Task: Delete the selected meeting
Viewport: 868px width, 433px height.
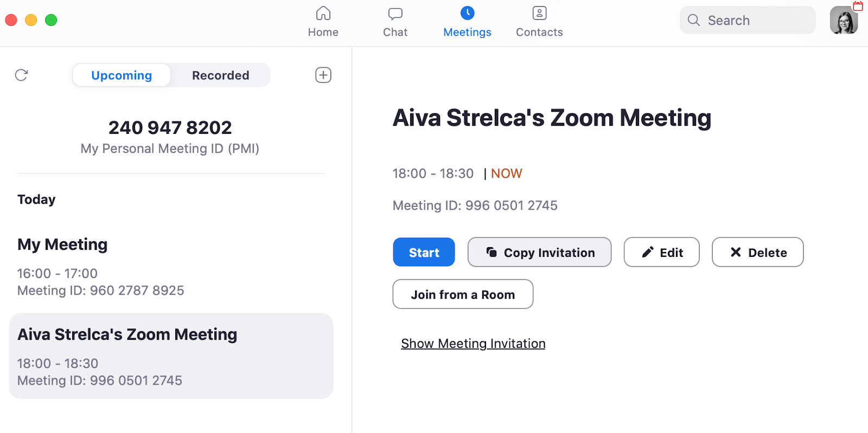Action: coord(757,252)
